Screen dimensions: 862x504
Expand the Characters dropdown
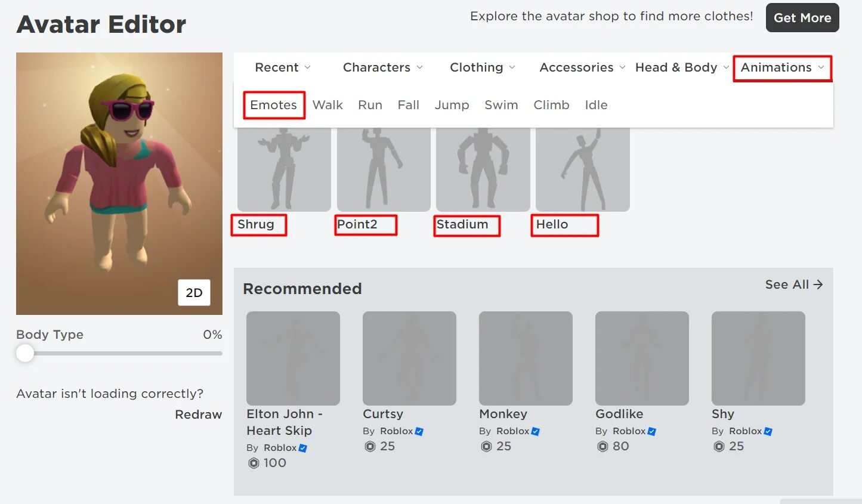coord(383,67)
